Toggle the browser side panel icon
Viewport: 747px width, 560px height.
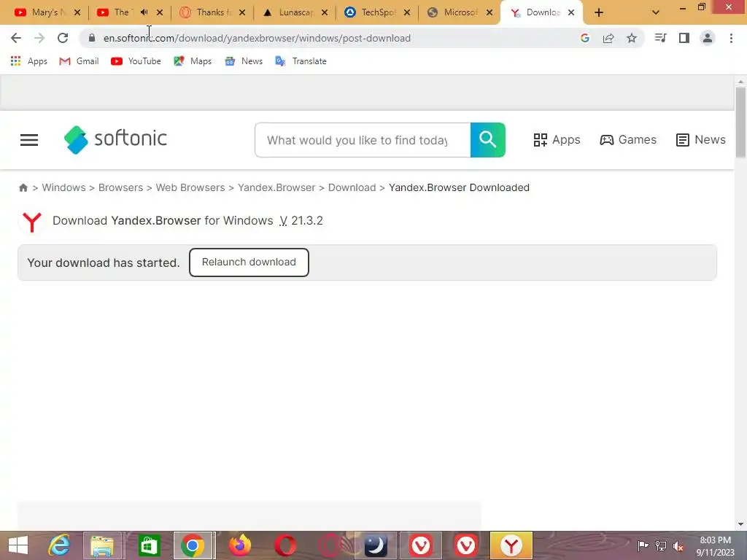(684, 38)
